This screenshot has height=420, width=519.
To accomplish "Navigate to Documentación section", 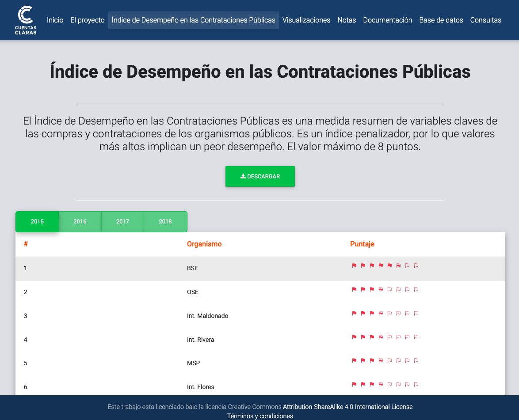I will (x=387, y=20).
